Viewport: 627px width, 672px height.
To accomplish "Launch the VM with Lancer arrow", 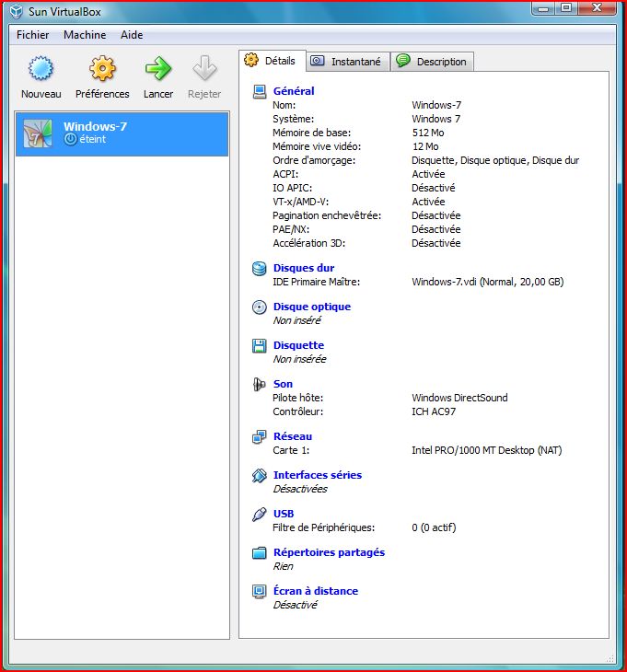I will pyautogui.click(x=157, y=68).
